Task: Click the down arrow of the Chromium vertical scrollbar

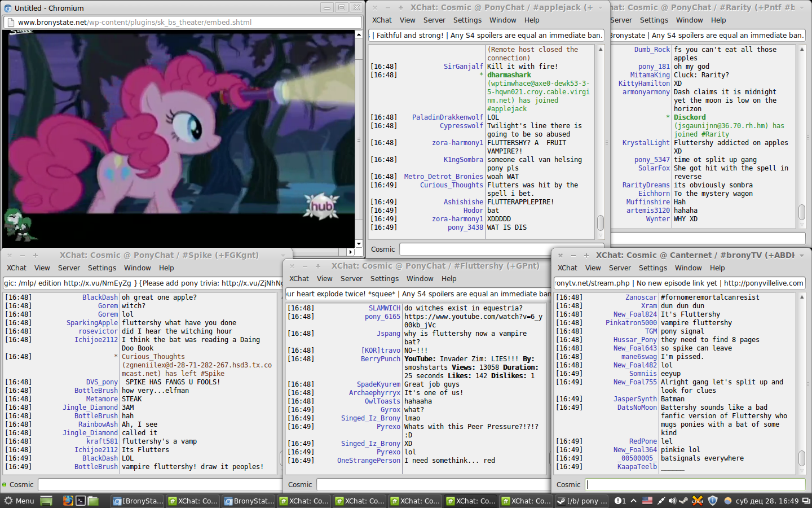Action: coord(359,244)
